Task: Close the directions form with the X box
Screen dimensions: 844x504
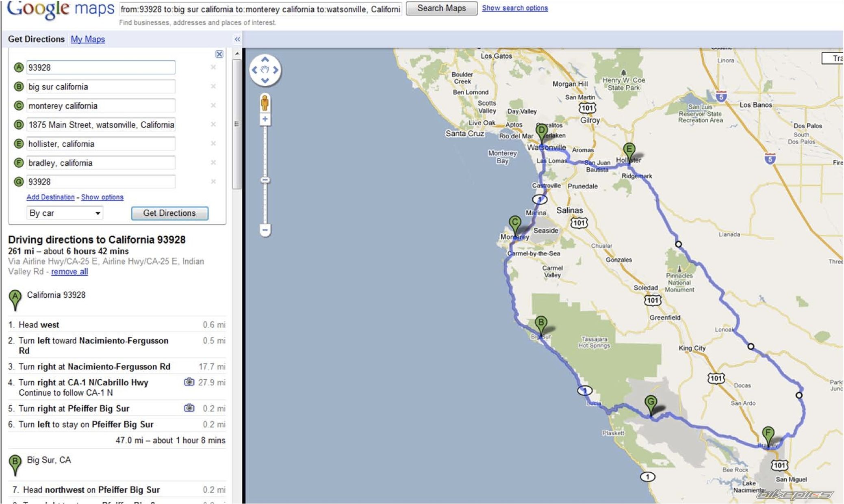Action: pyautogui.click(x=219, y=54)
